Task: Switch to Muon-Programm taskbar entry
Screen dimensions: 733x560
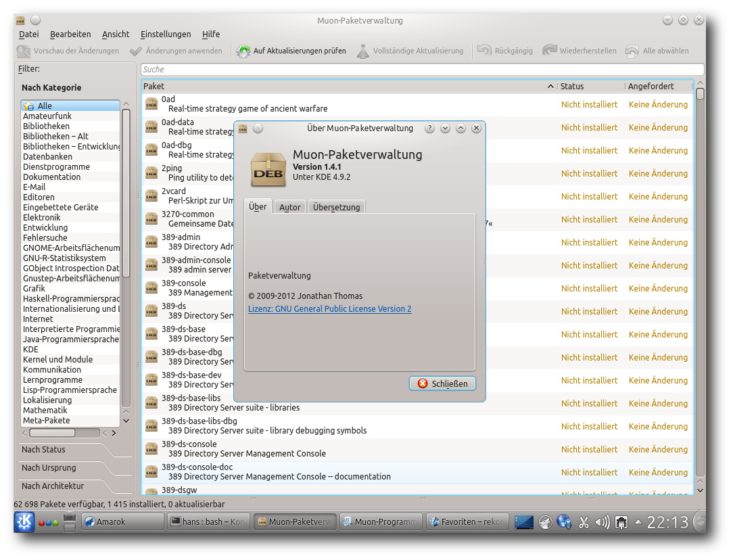Action: point(381,521)
